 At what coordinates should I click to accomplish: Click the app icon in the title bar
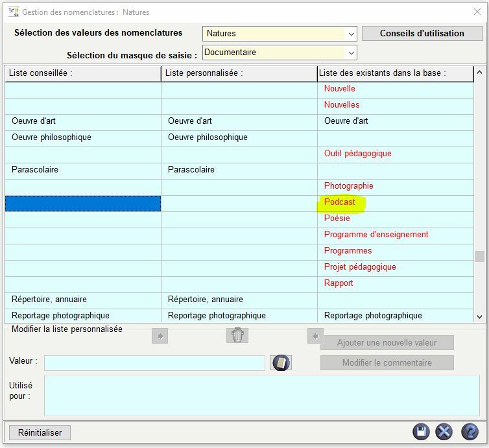(x=13, y=12)
